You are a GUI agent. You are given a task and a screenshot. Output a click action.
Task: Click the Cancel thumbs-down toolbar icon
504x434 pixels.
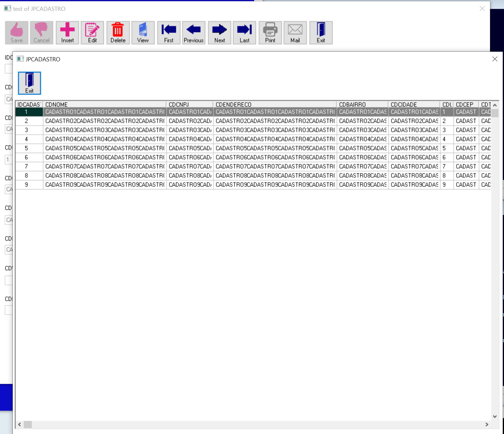click(41, 33)
